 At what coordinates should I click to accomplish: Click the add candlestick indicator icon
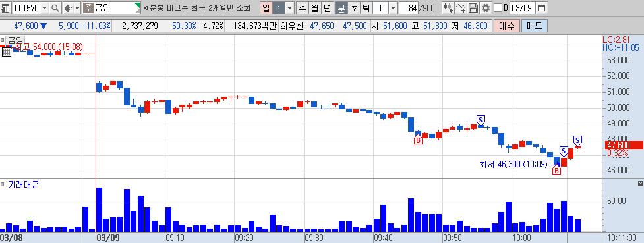coord(448,7)
